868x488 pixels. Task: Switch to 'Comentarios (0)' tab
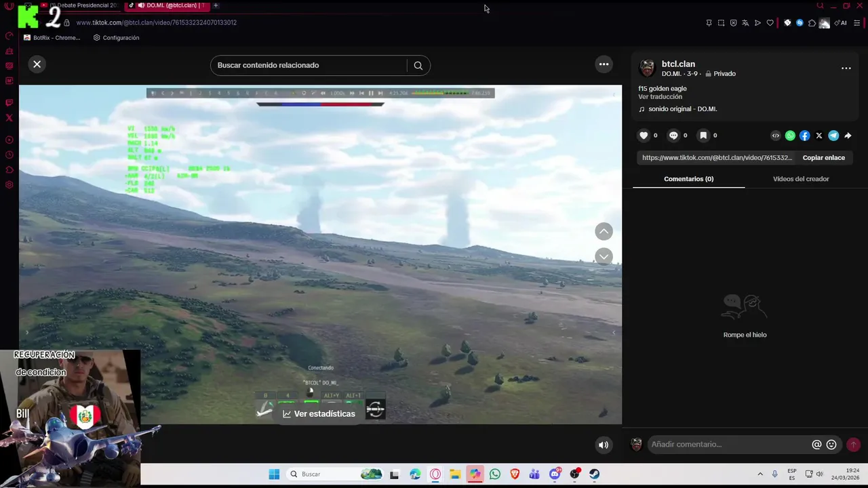pos(688,179)
